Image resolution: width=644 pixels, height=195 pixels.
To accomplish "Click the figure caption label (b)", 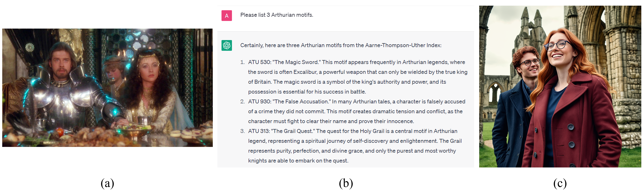I will (x=346, y=184).
